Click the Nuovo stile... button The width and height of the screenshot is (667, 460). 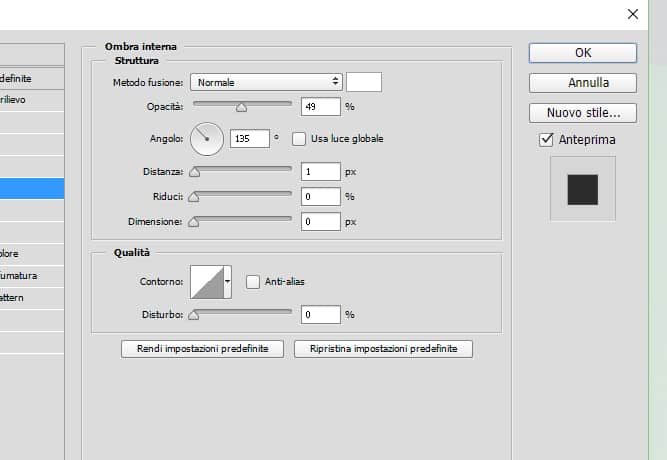pos(582,112)
